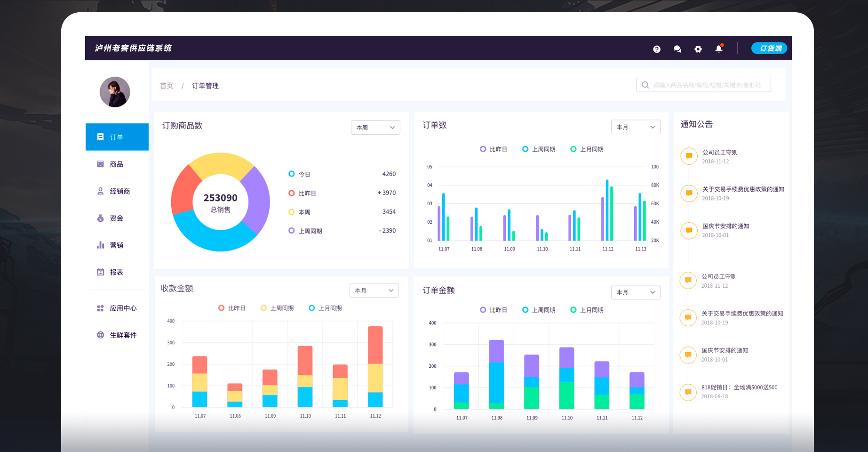Open settings via the gear icon
Screen dimensions: 868x452
(x=698, y=49)
